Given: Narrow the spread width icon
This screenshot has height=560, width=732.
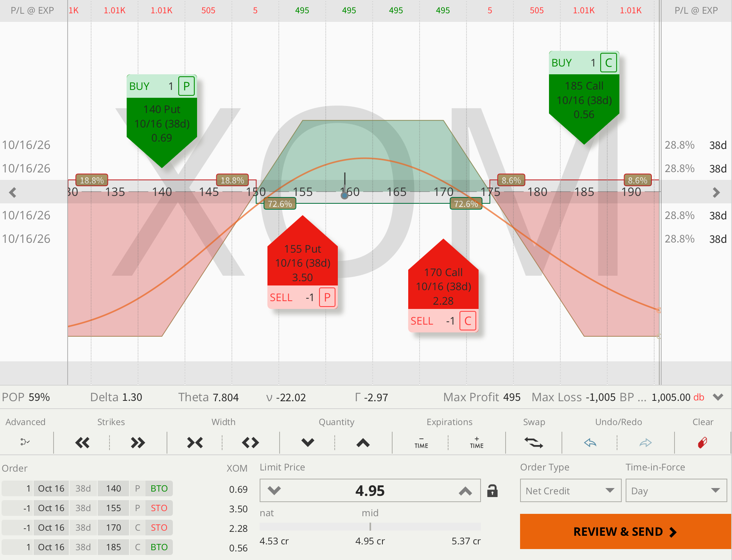Looking at the screenshot, I should [195, 443].
